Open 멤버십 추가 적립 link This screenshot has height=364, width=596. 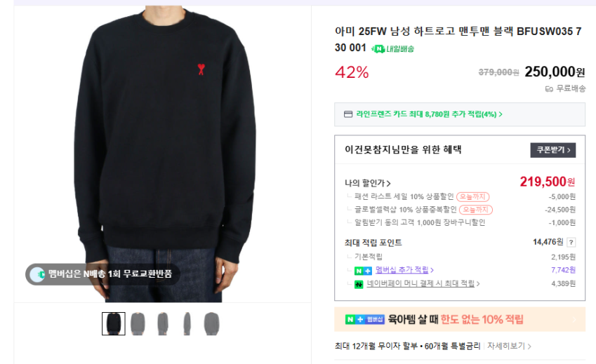tap(402, 270)
